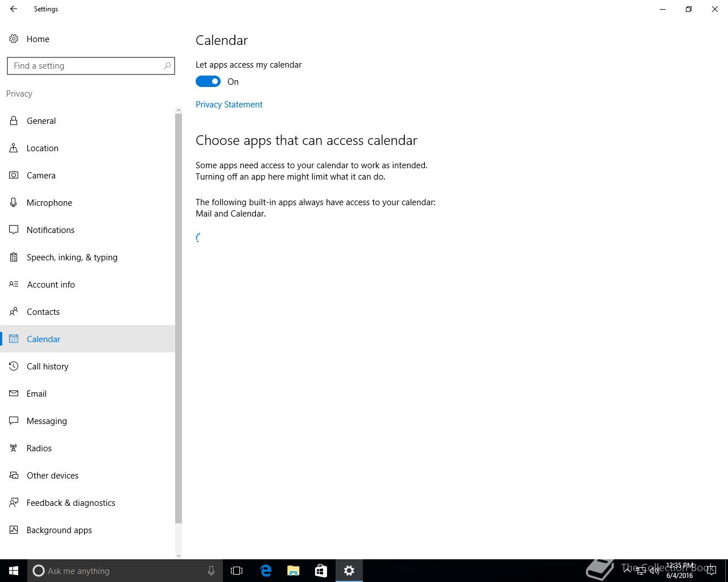Open Home via the gear icon
The width and height of the screenshot is (728, 582).
14,39
